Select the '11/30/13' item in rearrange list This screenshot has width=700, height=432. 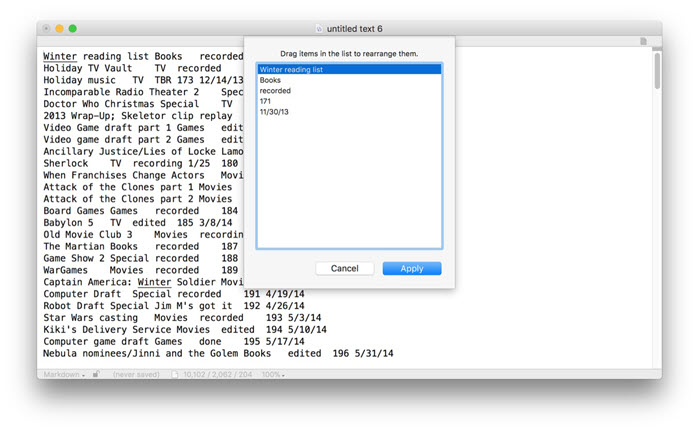tap(349, 112)
